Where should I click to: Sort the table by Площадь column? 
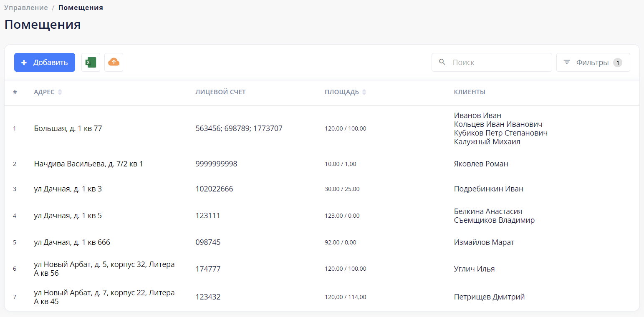coord(346,92)
